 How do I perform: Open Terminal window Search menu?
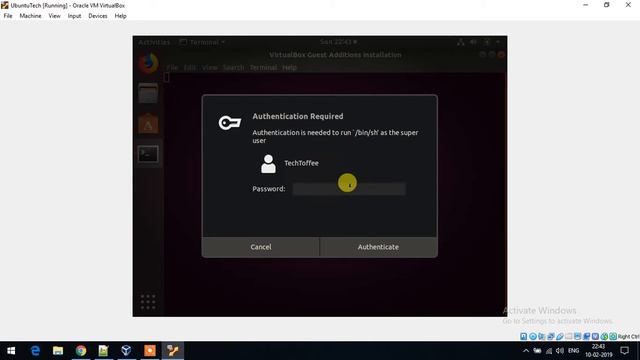[x=233, y=67]
